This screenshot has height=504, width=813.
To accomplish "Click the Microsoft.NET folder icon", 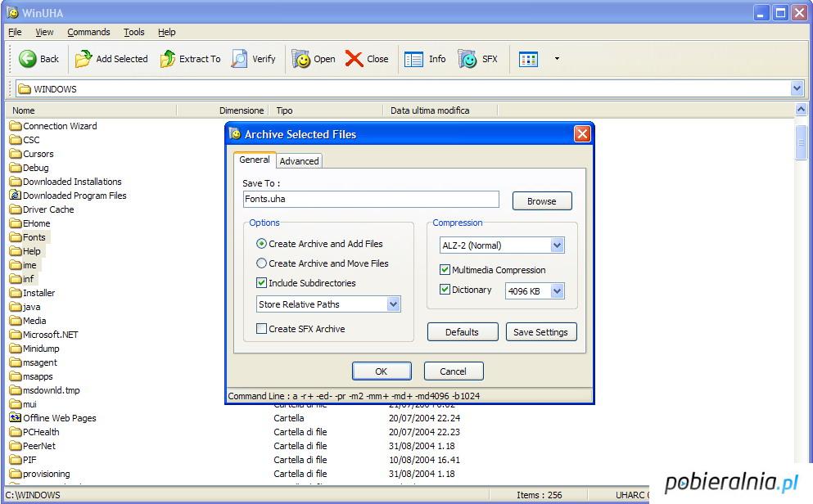I will pos(16,335).
